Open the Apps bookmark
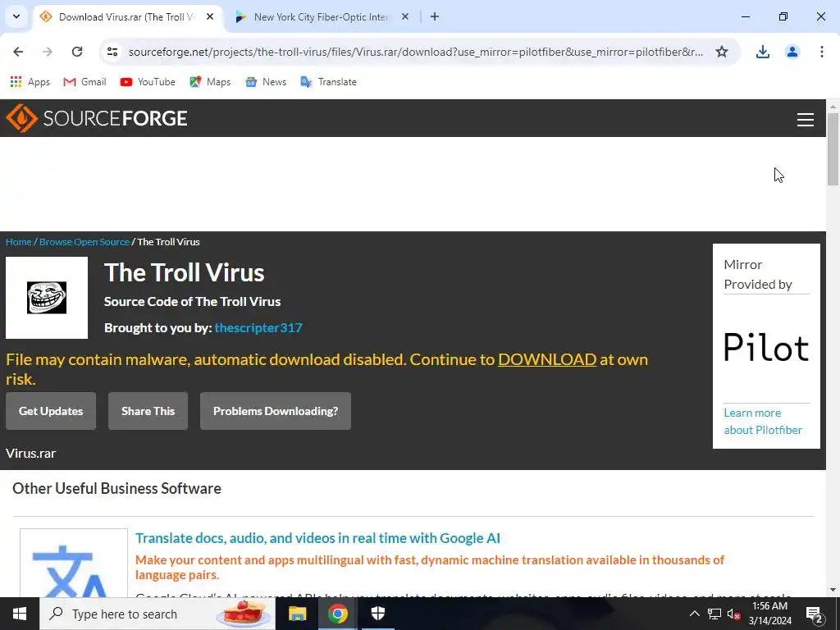This screenshot has width=840, height=630. click(x=30, y=82)
